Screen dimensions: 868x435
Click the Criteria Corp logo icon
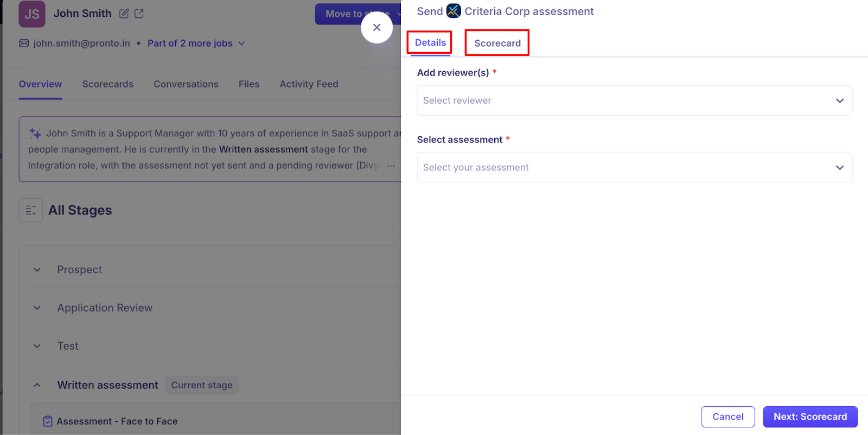tap(454, 11)
